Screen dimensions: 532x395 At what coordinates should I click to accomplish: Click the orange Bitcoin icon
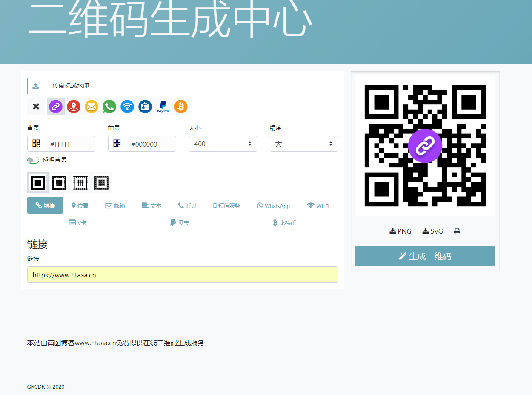pyautogui.click(x=180, y=107)
